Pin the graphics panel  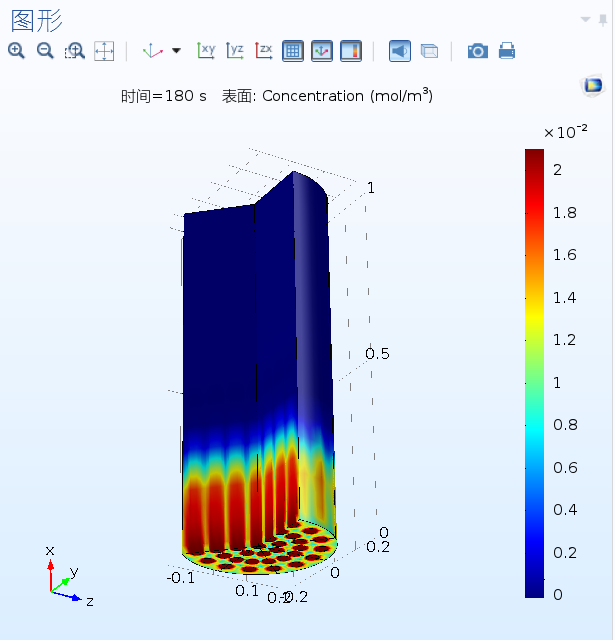tap(603, 20)
